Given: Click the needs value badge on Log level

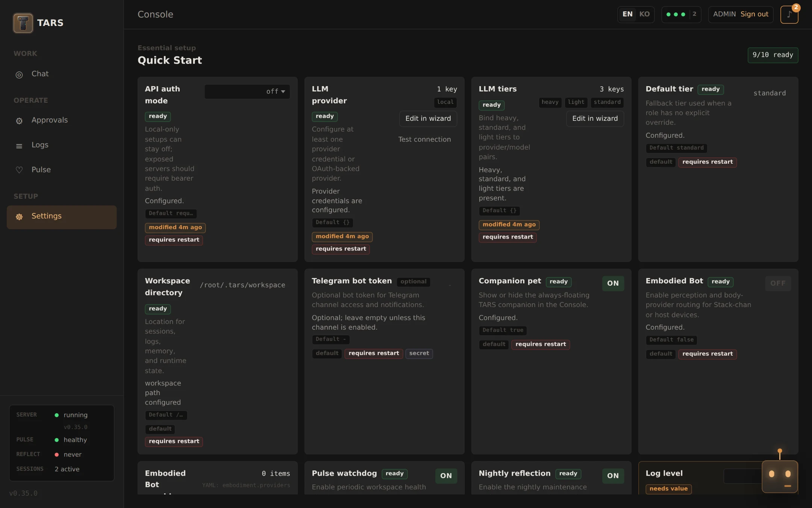Looking at the screenshot, I should tap(668, 489).
